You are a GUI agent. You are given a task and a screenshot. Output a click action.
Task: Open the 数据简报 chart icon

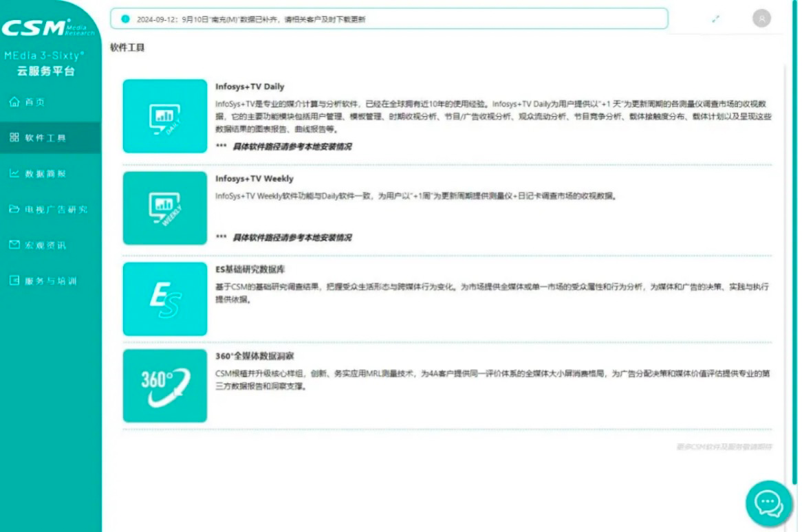pyautogui.click(x=14, y=173)
